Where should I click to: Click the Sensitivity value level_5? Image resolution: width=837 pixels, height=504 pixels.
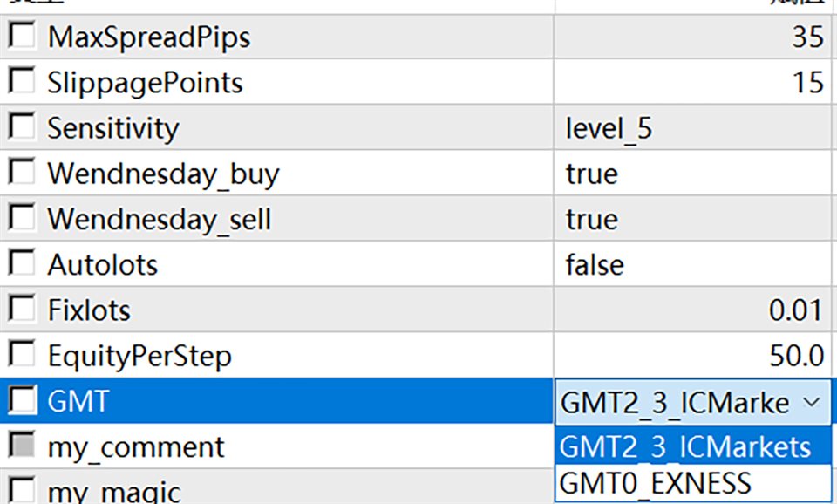[x=609, y=128]
